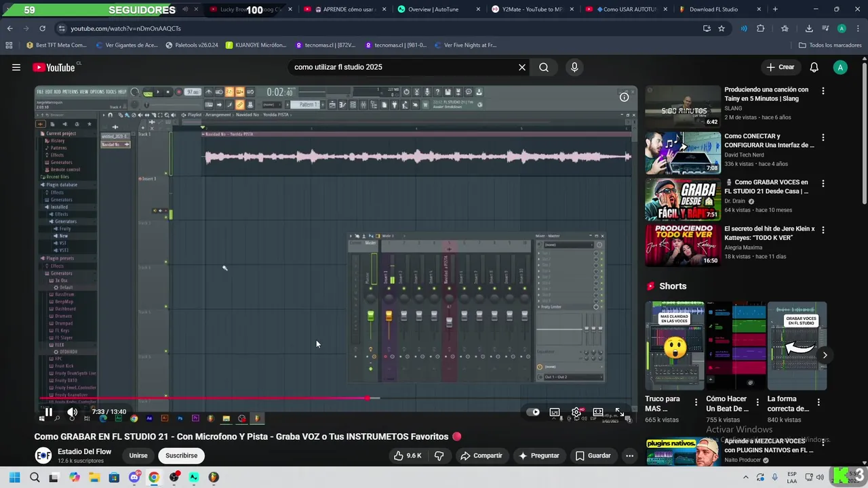The width and height of the screenshot is (868, 488).
Task: Click the Preguntar button
Action: [x=538, y=455]
